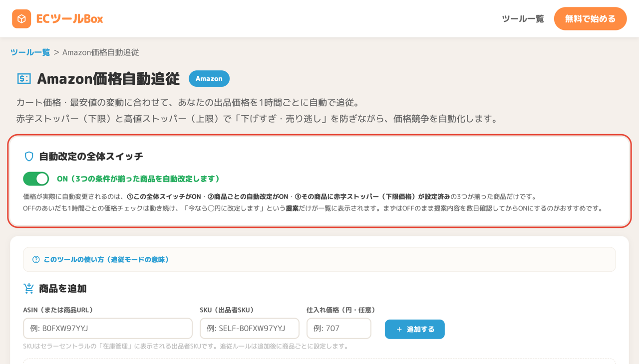Click the ECツールBox box logo icon
This screenshot has width=639, height=364.
21,19
